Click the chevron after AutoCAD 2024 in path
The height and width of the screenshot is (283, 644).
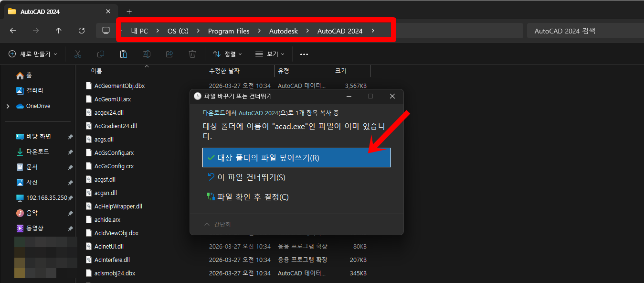tap(372, 31)
